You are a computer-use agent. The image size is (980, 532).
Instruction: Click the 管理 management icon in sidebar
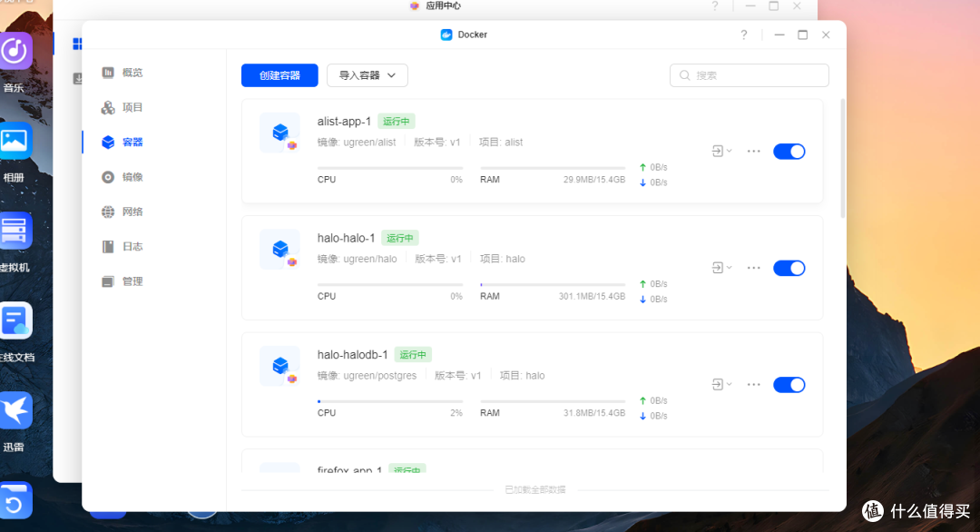coord(108,281)
